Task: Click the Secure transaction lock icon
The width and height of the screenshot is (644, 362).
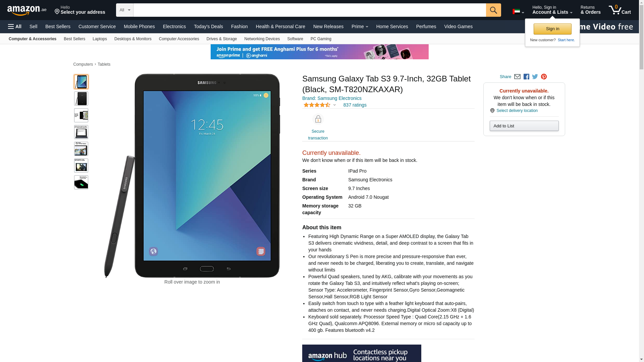Action: pyautogui.click(x=318, y=119)
